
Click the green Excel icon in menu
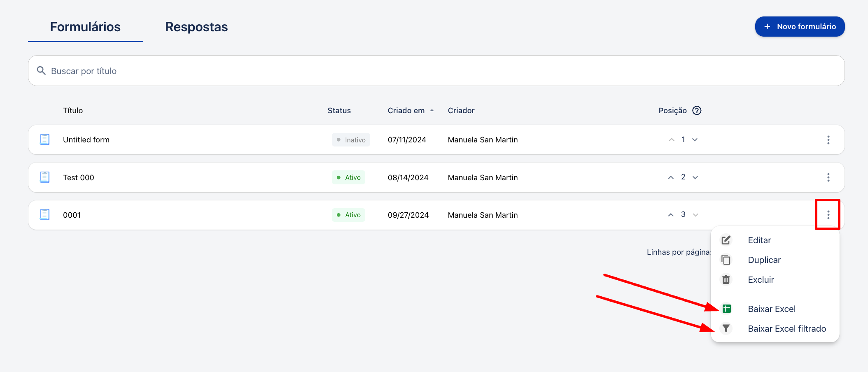pyautogui.click(x=726, y=309)
